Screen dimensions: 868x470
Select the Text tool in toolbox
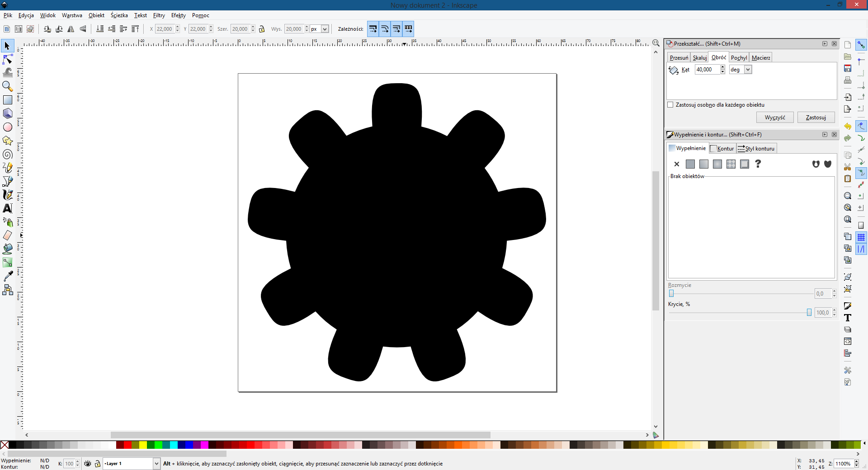point(8,208)
